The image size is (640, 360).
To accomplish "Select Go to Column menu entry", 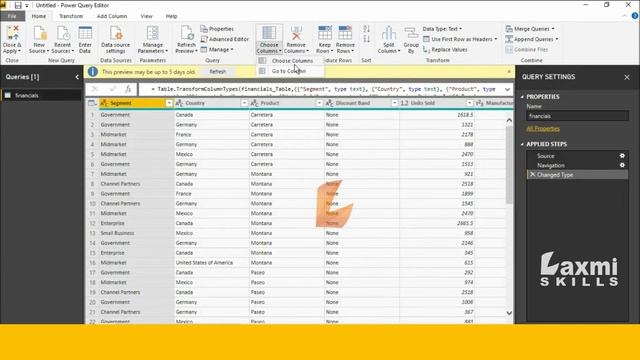I will coord(291,71).
